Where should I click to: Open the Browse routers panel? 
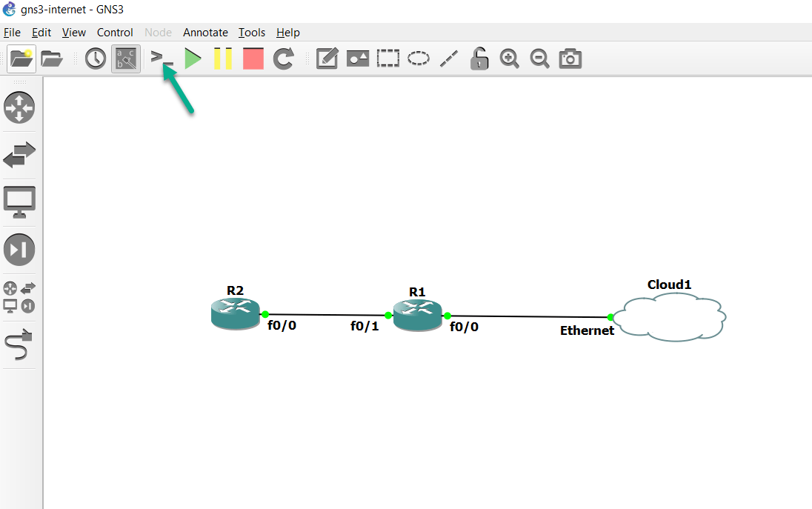pyautogui.click(x=19, y=107)
